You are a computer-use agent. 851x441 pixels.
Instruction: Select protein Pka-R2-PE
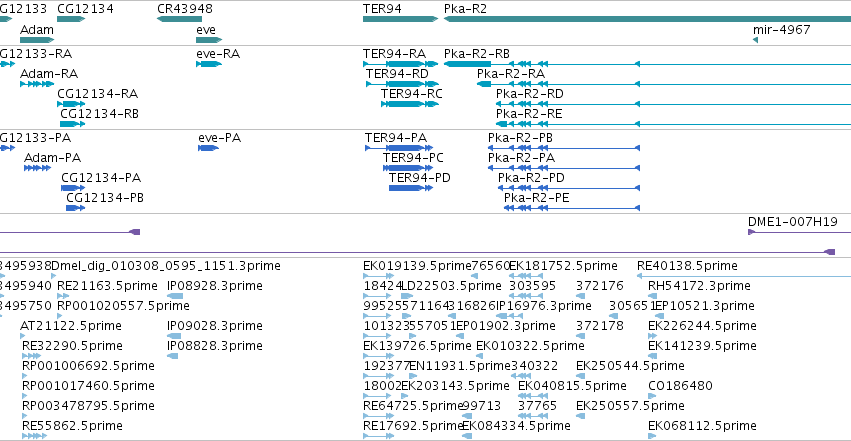(572, 208)
